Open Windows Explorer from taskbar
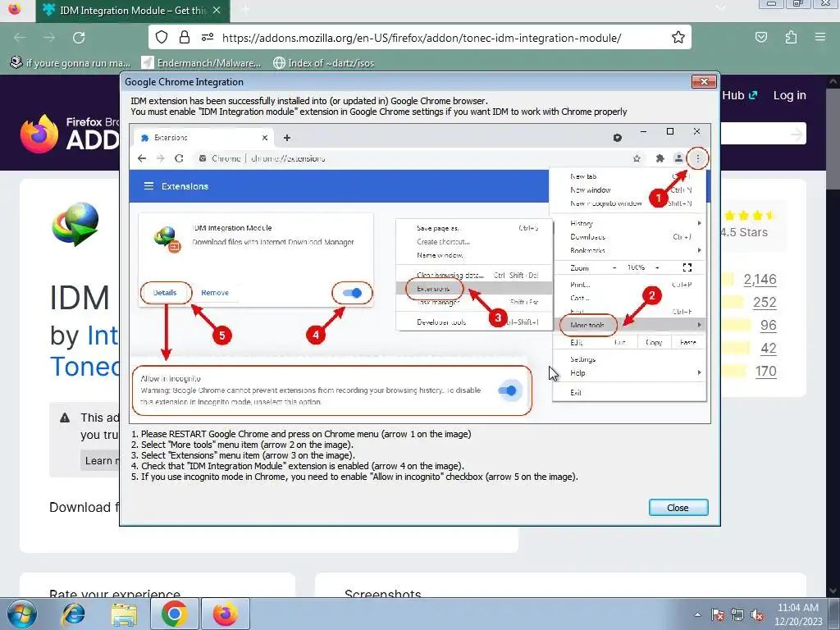The height and width of the screenshot is (630, 840). pos(124,614)
